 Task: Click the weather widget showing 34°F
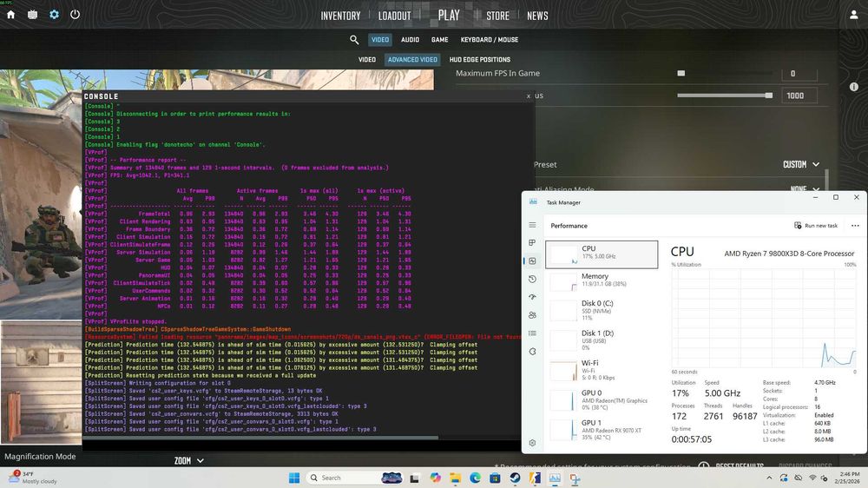[x=33, y=478]
